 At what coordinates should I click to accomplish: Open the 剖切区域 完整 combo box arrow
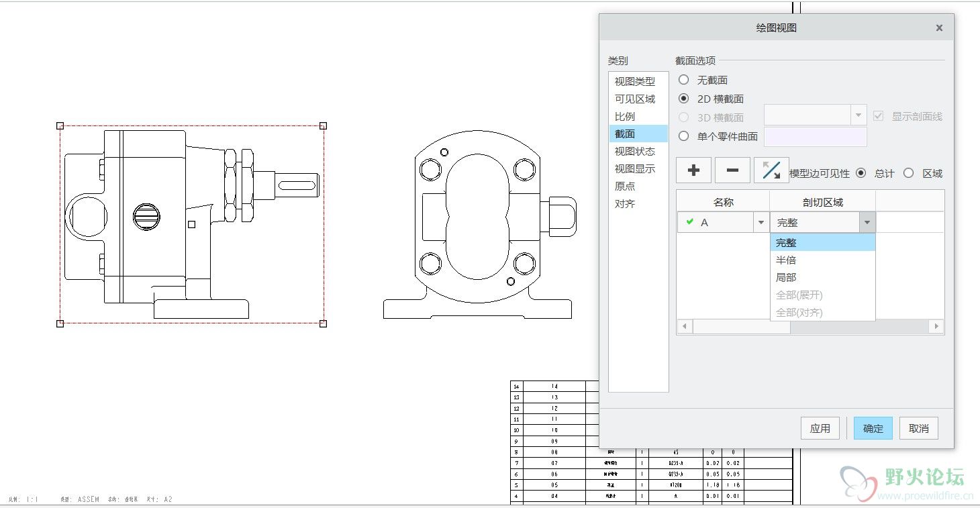(867, 222)
